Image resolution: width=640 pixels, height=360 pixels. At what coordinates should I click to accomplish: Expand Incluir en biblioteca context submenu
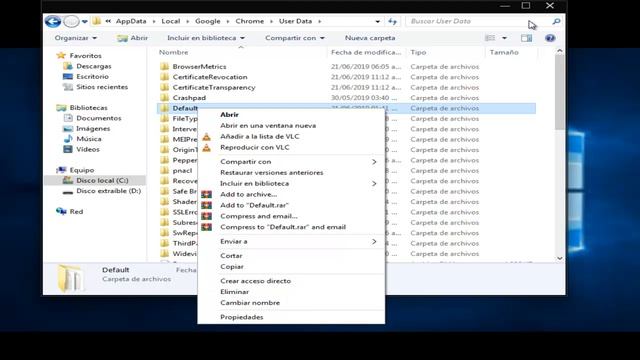291,184
